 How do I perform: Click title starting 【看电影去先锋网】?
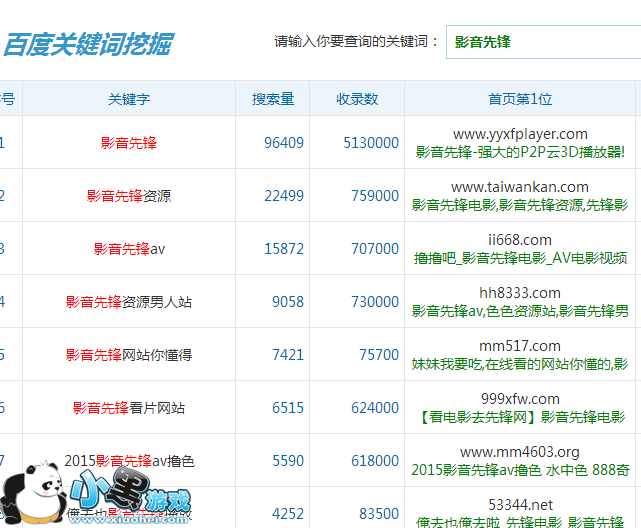[520, 417]
